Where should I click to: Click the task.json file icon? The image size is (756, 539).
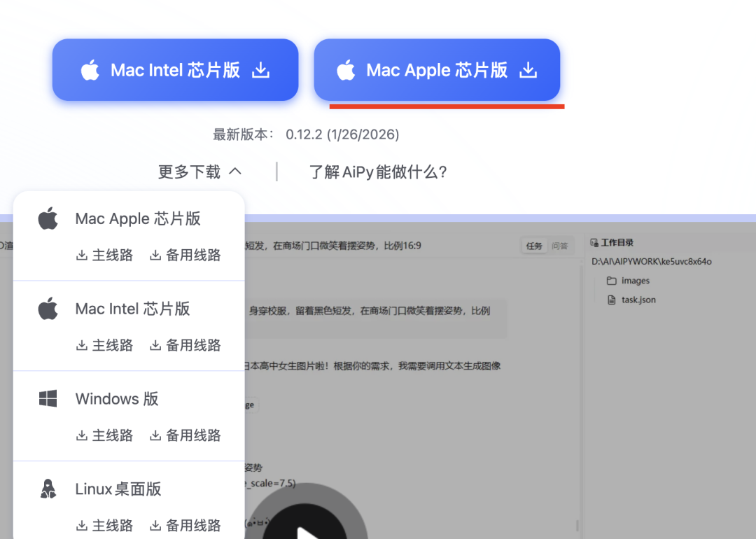(x=612, y=300)
